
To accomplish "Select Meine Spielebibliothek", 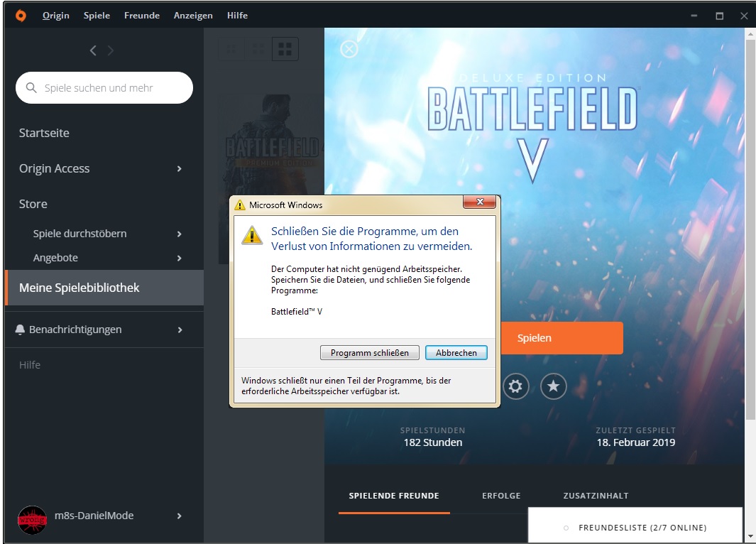I will [x=104, y=288].
